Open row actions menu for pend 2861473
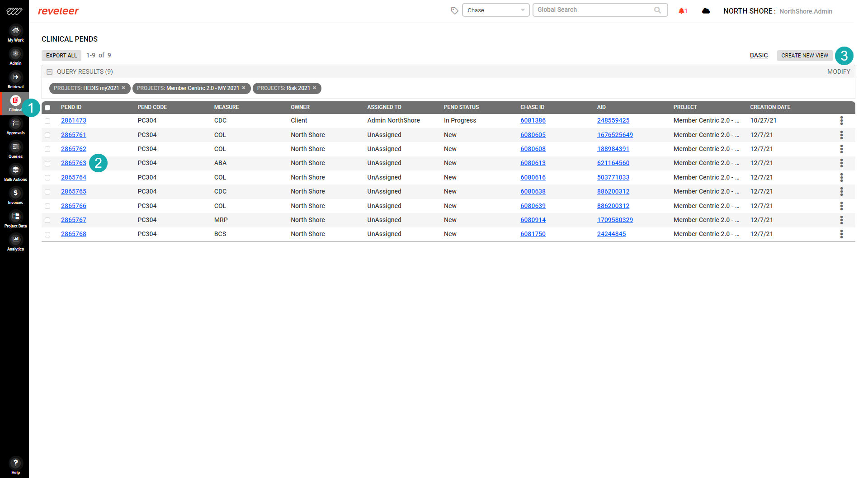Image resolution: width=868 pixels, height=478 pixels. (x=841, y=120)
